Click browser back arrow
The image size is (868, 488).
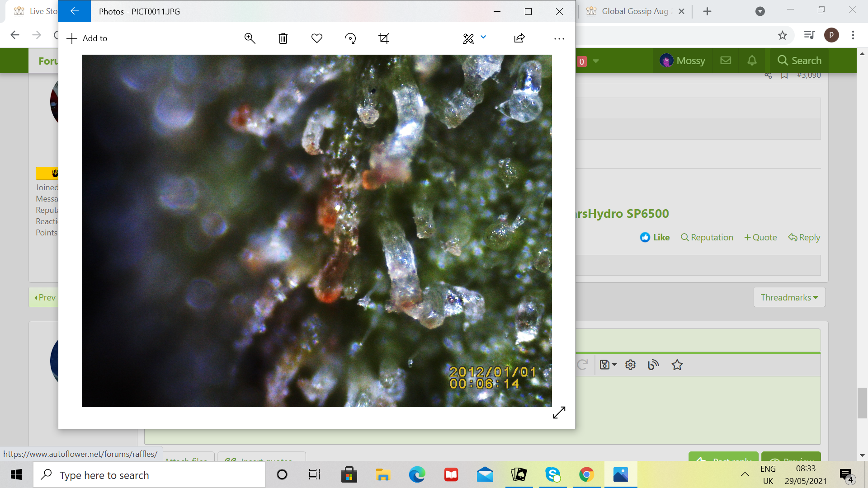(x=15, y=35)
